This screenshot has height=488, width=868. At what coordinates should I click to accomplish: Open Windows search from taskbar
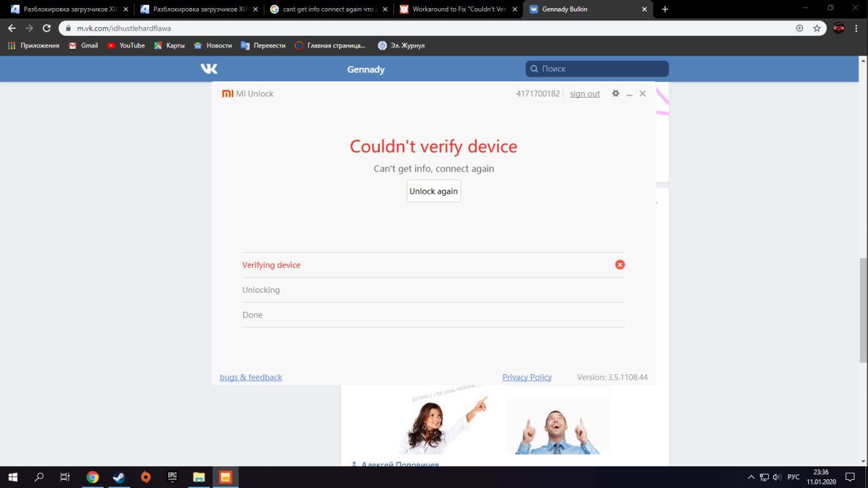pos(39,477)
